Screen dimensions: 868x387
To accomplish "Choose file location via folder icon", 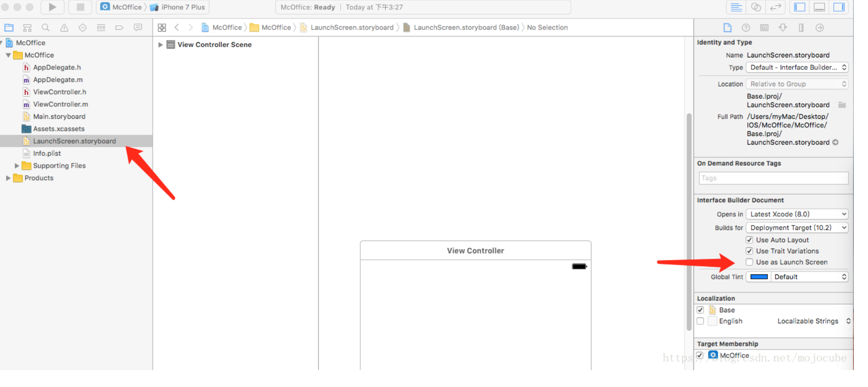I will 842,105.
